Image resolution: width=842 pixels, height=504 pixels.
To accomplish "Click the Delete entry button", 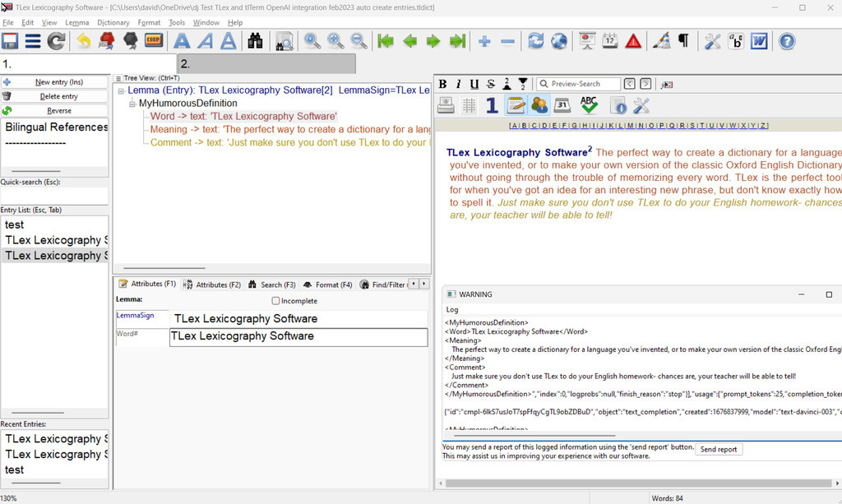I will (54, 97).
